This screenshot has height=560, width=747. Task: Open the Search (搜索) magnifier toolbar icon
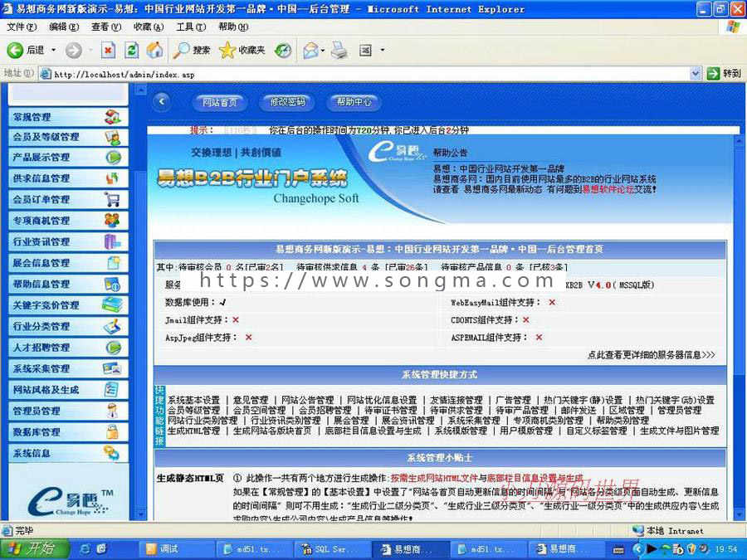point(181,50)
